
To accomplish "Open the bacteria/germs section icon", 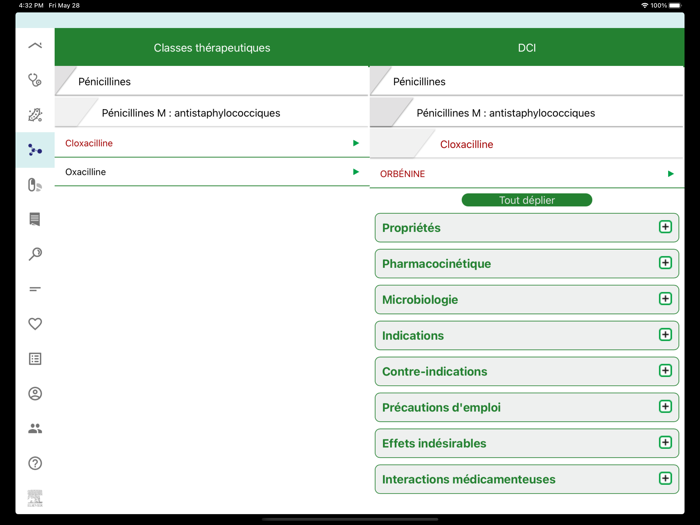I will pos(35,115).
